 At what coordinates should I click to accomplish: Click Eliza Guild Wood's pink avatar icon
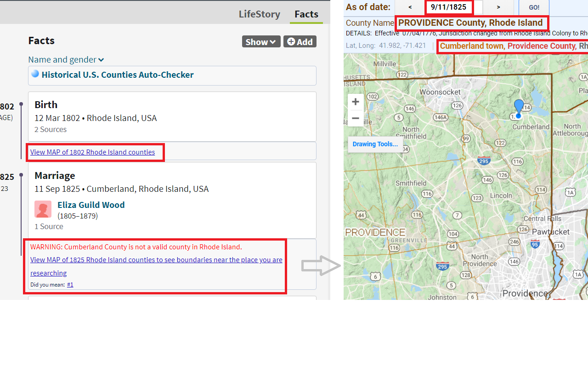[x=43, y=209]
